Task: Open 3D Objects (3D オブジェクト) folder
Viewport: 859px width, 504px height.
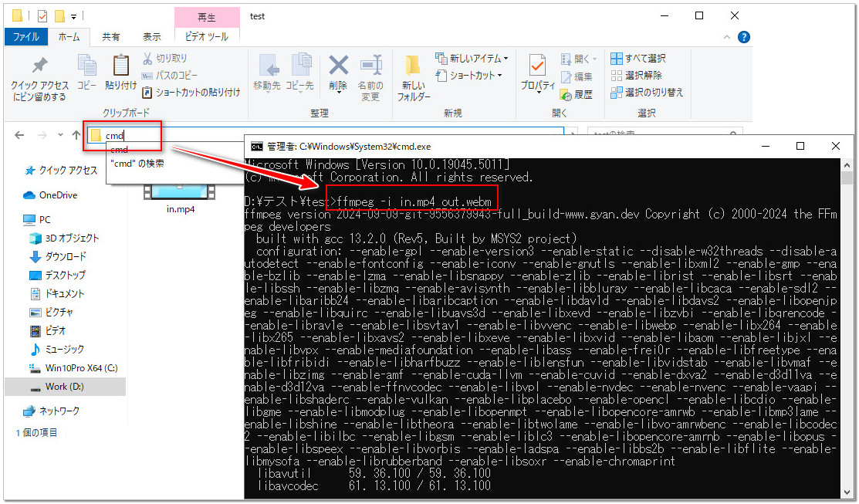Action: point(65,238)
